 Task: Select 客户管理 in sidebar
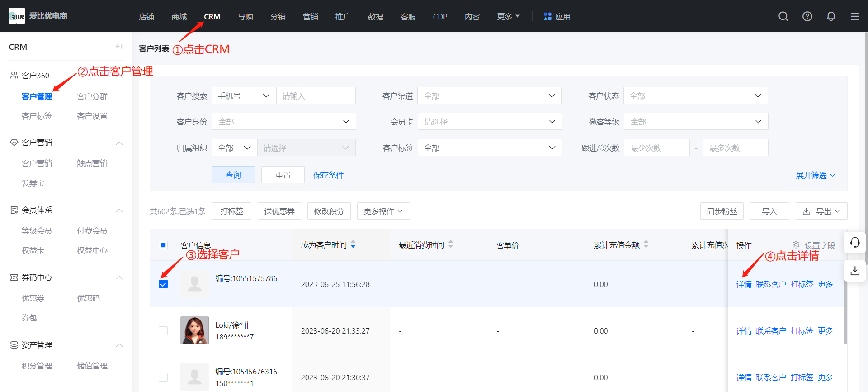click(x=37, y=96)
